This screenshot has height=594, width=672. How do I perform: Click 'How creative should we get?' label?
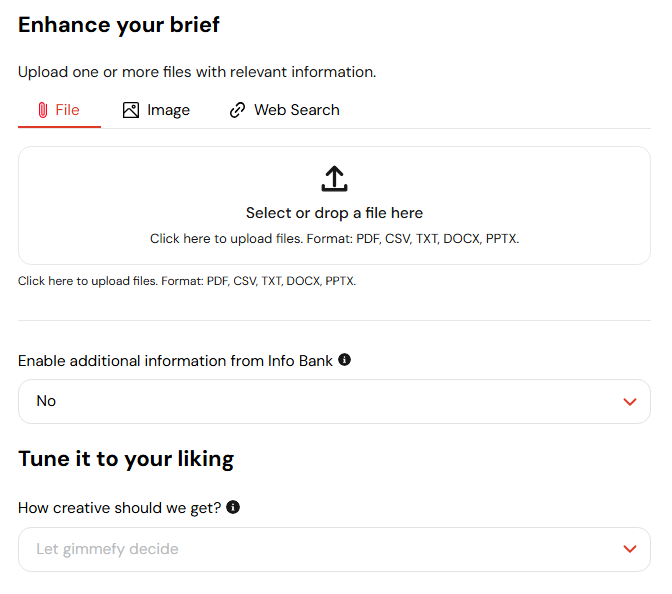[x=120, y=508]
